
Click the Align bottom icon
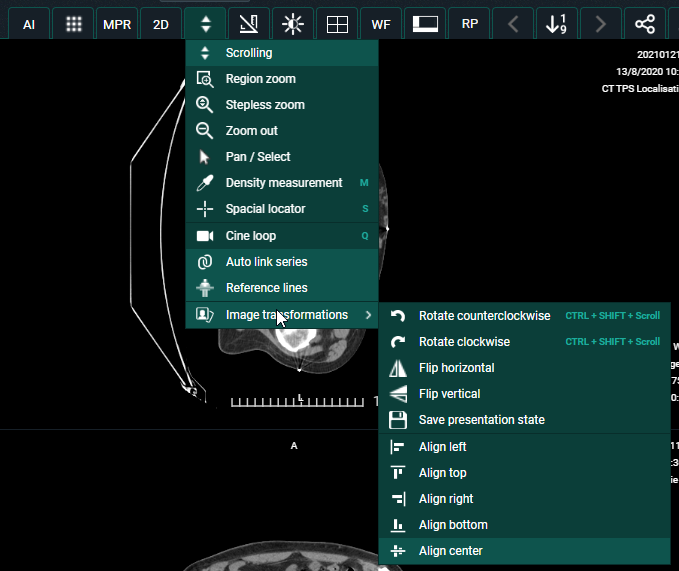click(398, 525)
